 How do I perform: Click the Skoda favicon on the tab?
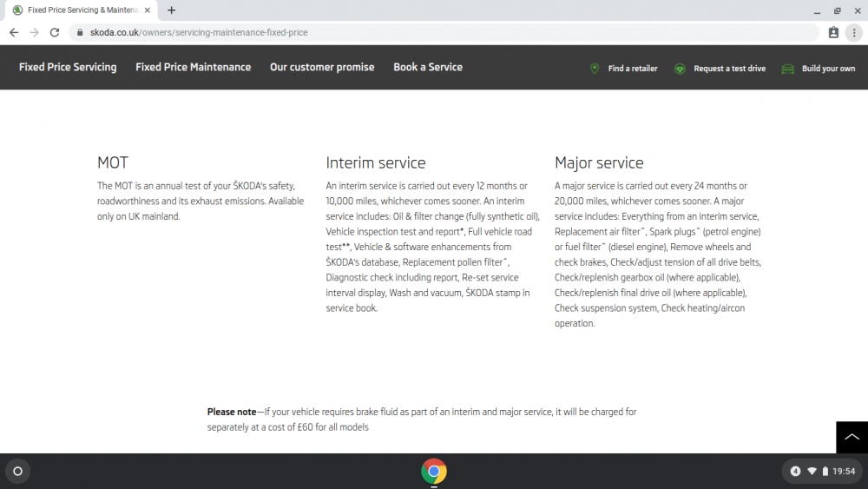coord(17,10)
